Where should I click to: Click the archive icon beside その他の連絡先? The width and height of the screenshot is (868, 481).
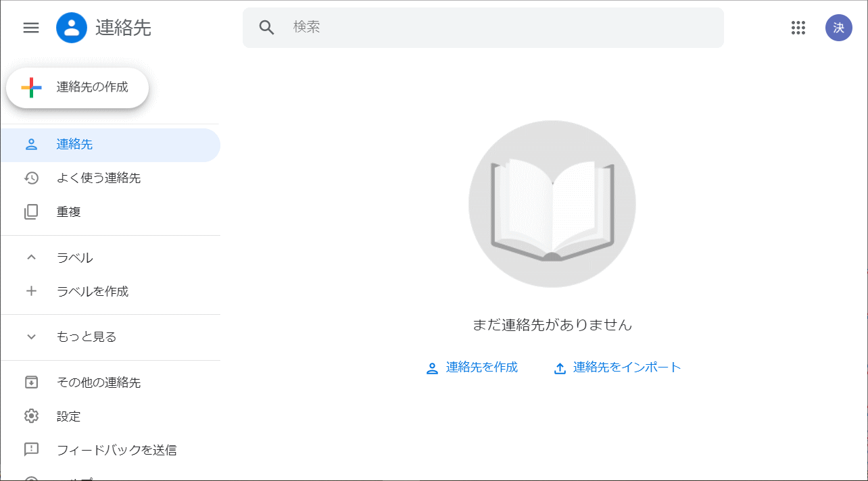[31, 382]
